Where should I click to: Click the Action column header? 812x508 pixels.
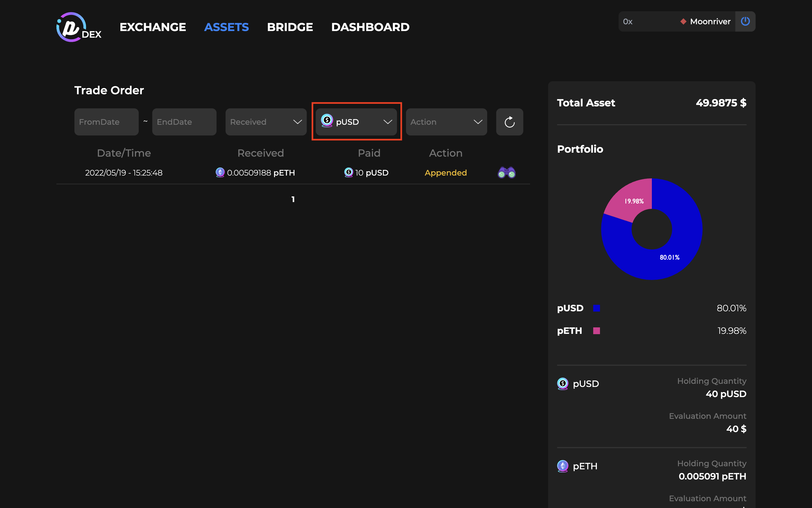(445, 153)
